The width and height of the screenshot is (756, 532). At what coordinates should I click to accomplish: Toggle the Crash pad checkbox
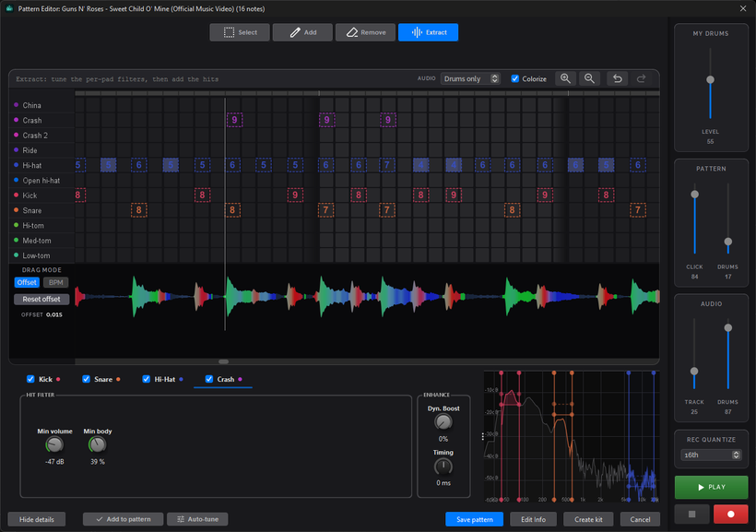point(209,379)
